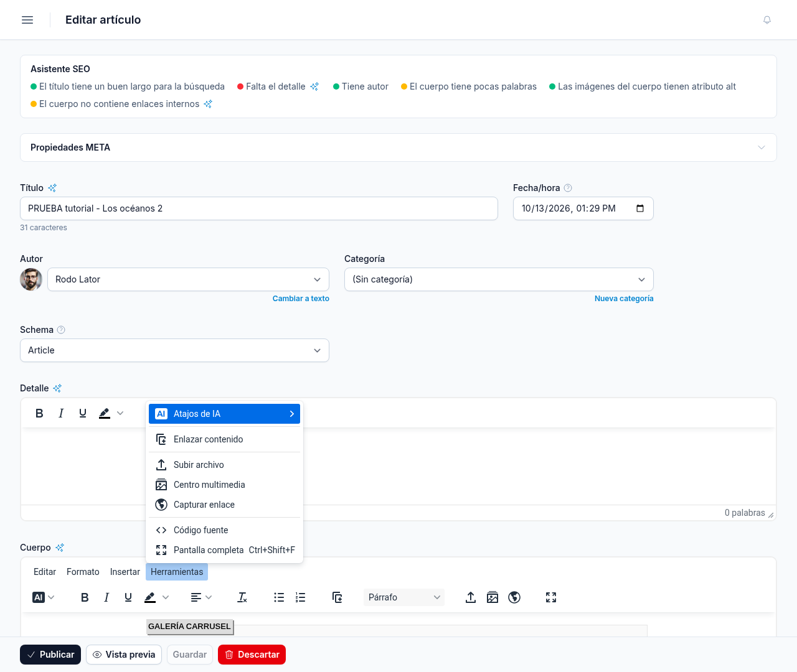Viewport: 797px width, 672px height.
Task: Click Cambiar a texto link
Action: 301,299
